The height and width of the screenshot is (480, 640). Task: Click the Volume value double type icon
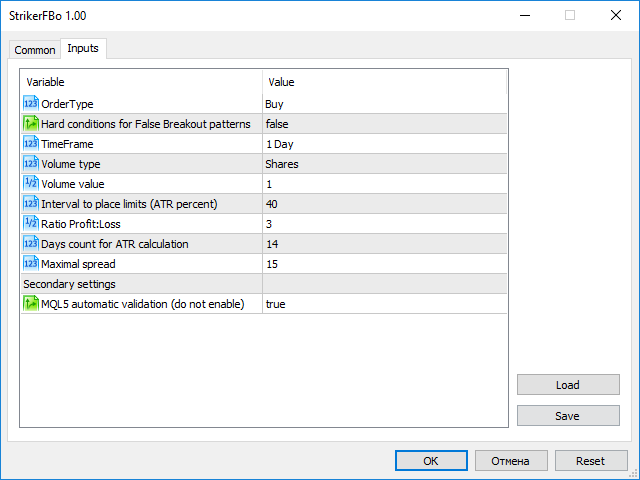tap(30, 184)
